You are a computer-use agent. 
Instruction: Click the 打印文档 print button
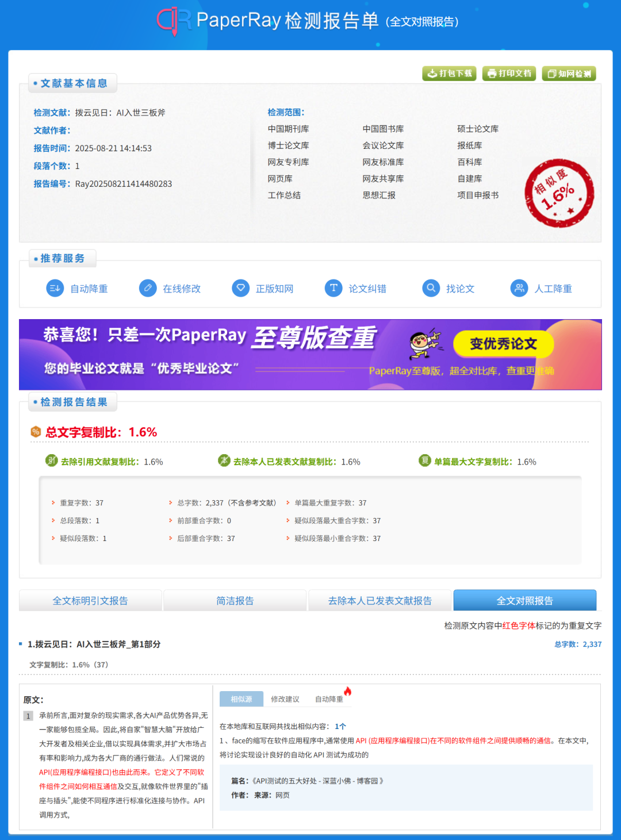509,74
